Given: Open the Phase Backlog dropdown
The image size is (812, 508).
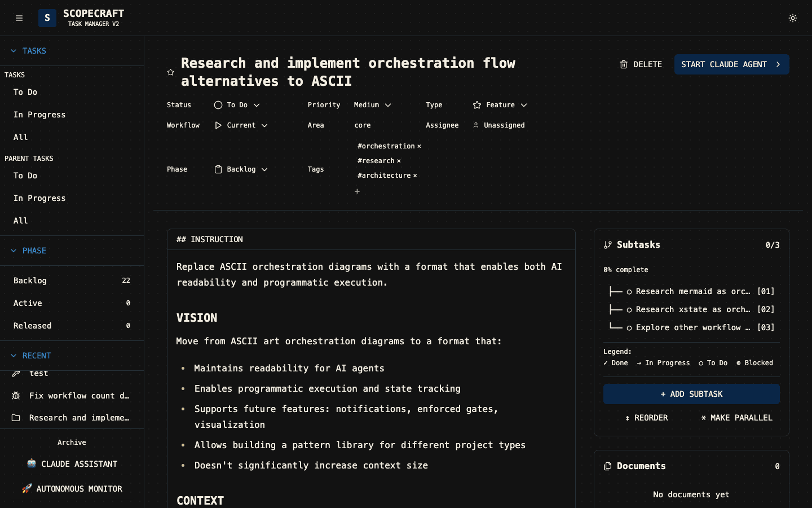Looking at the screenshot, I should (241, 169).
